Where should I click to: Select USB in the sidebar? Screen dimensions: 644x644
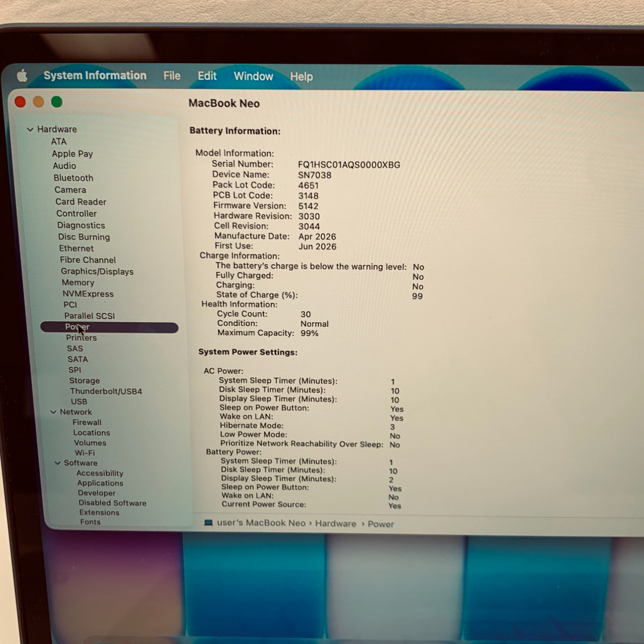coord(79,401)
